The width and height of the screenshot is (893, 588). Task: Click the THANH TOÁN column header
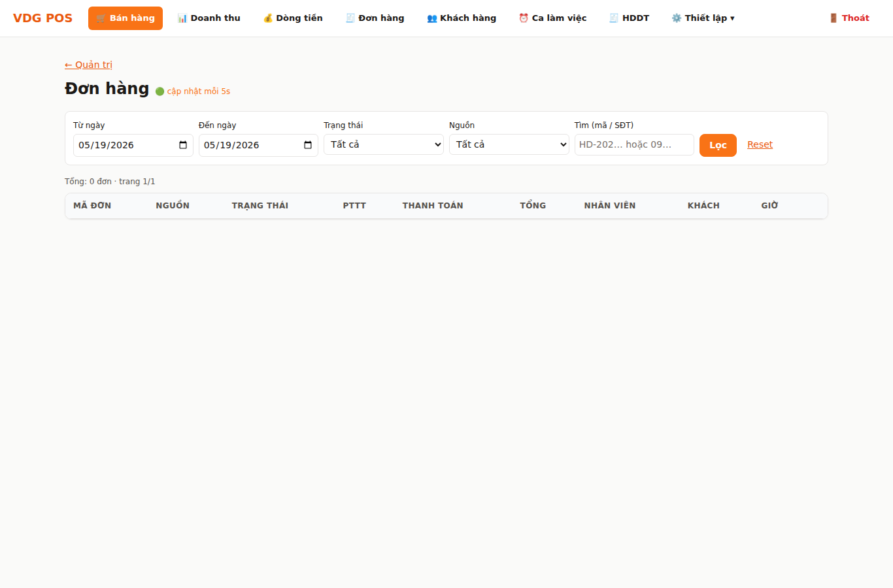pos(433,206)
